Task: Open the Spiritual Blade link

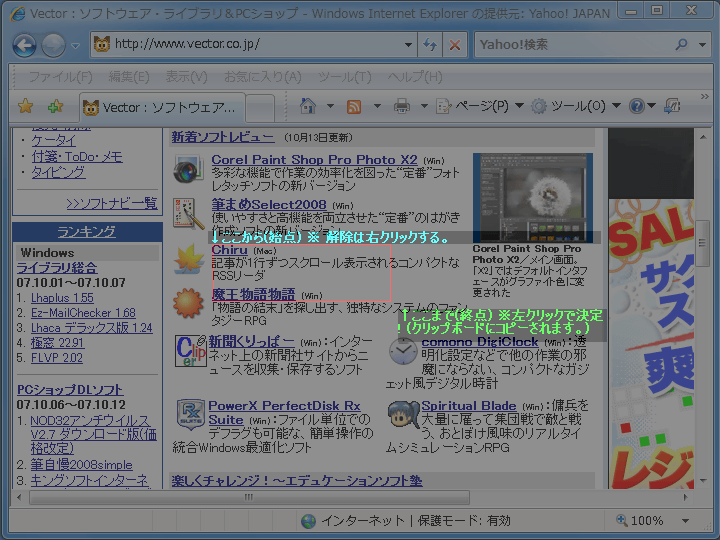Action: [x=469, y=406]
